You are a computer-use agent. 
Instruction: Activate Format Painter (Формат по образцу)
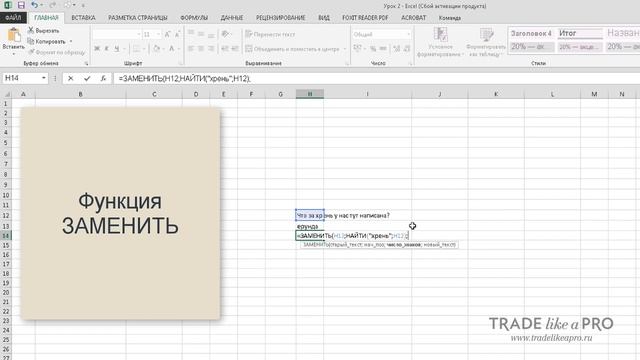click(x=57, y=52)
